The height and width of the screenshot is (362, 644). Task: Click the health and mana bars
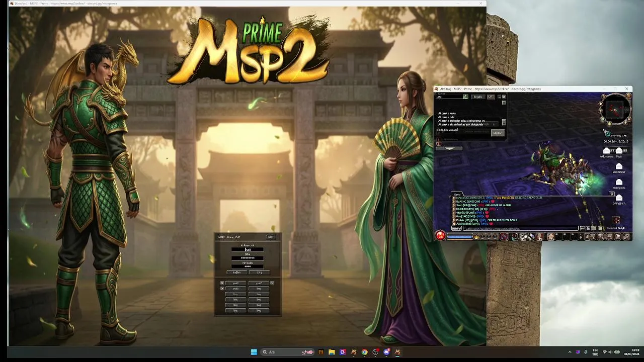(459, 237)
